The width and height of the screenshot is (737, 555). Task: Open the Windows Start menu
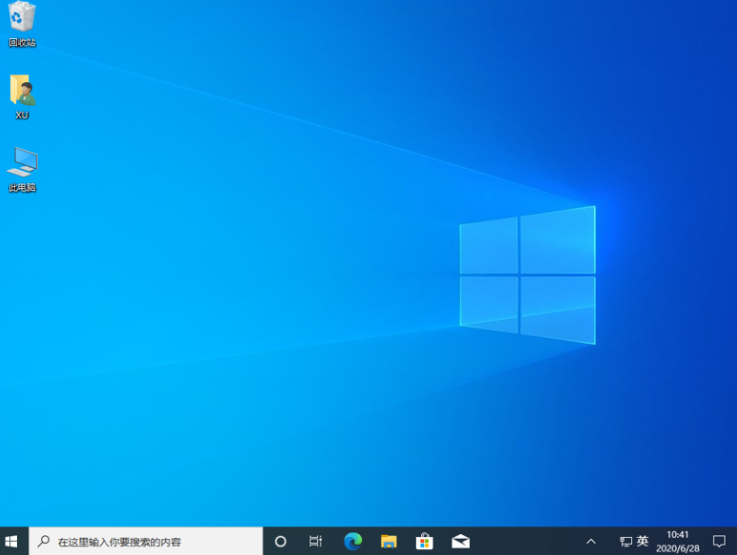[x=12, y=541]
